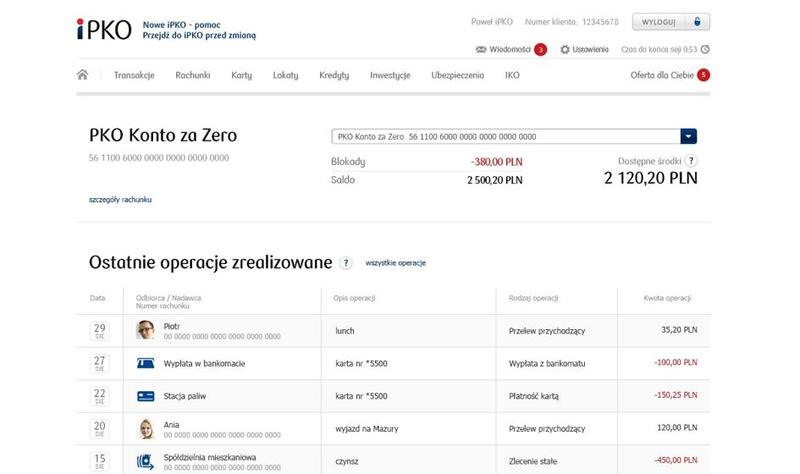The width and height of the screenshot is (800, 474).
Task: Click the date badge 22 SIE
Action: [99, 396]
